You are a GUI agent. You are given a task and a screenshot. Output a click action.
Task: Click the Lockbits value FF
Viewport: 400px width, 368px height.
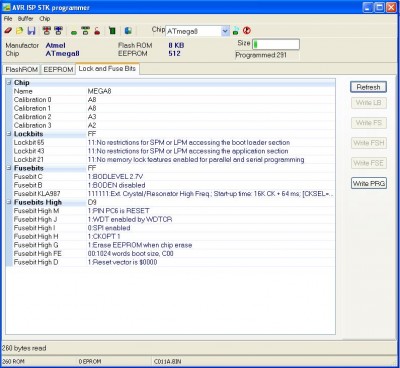92,134
